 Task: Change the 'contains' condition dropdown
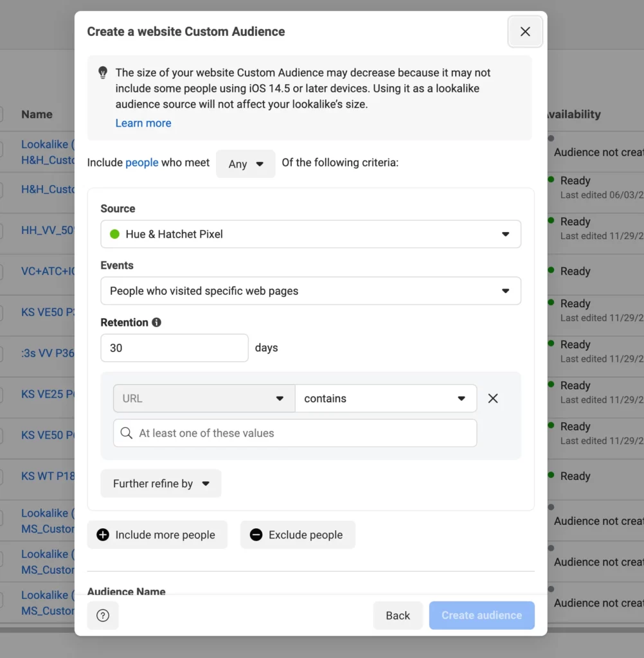click(386, 398)
